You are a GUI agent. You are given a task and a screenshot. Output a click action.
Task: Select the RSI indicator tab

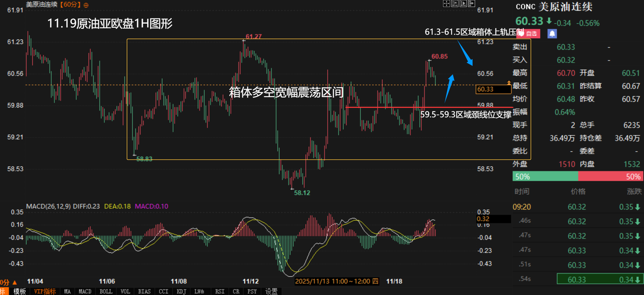point(219,292)
